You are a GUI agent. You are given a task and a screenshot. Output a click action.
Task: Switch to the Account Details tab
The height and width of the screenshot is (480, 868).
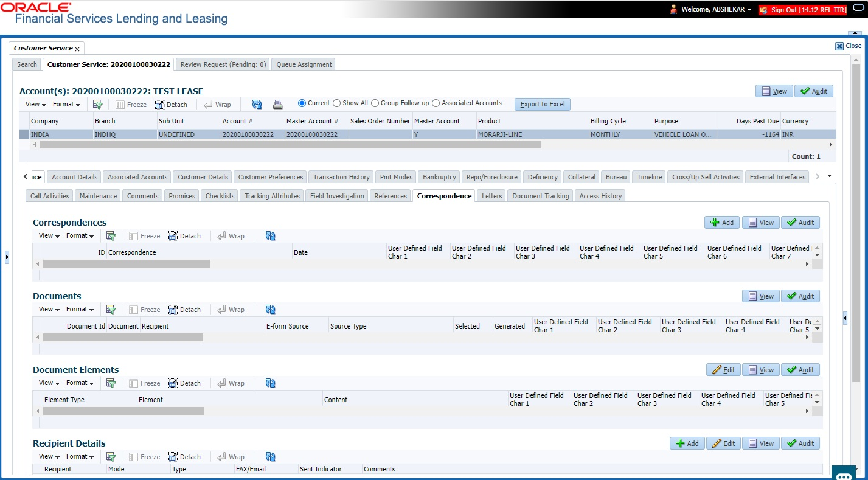[75, 177]
